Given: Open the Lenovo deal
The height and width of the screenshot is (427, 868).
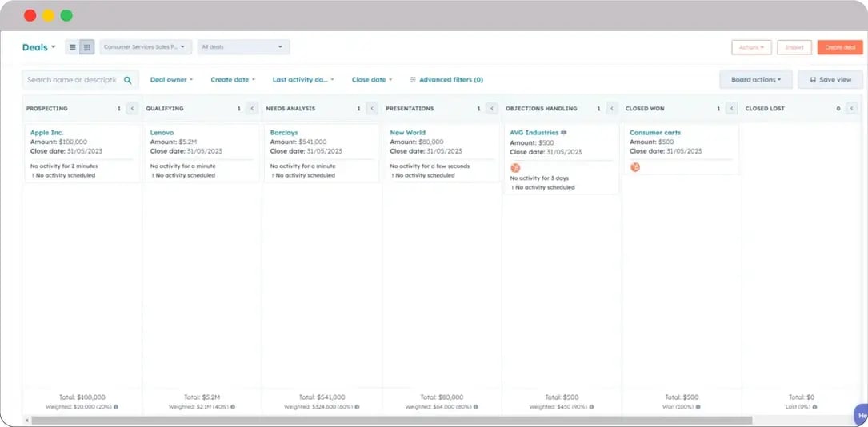Looking at the screenshot, I should click(162, 133).
